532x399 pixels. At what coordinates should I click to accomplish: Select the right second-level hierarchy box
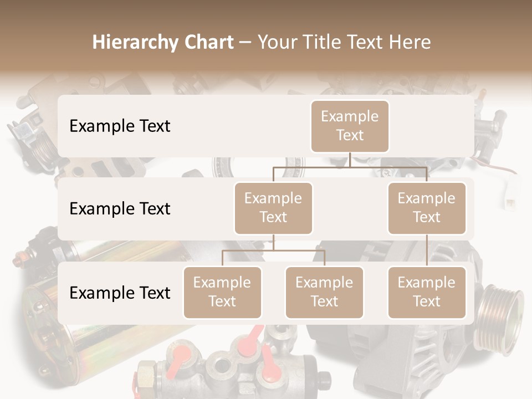coord(426,208)
